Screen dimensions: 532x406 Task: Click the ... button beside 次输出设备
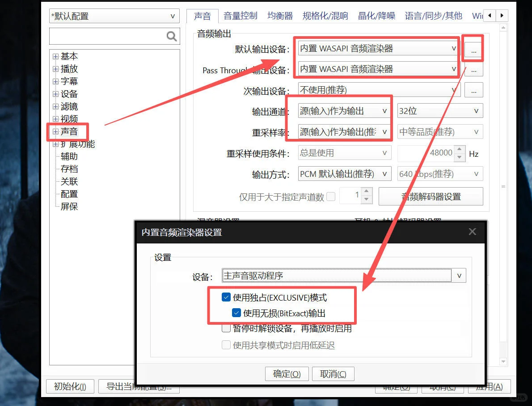(473, 90)
